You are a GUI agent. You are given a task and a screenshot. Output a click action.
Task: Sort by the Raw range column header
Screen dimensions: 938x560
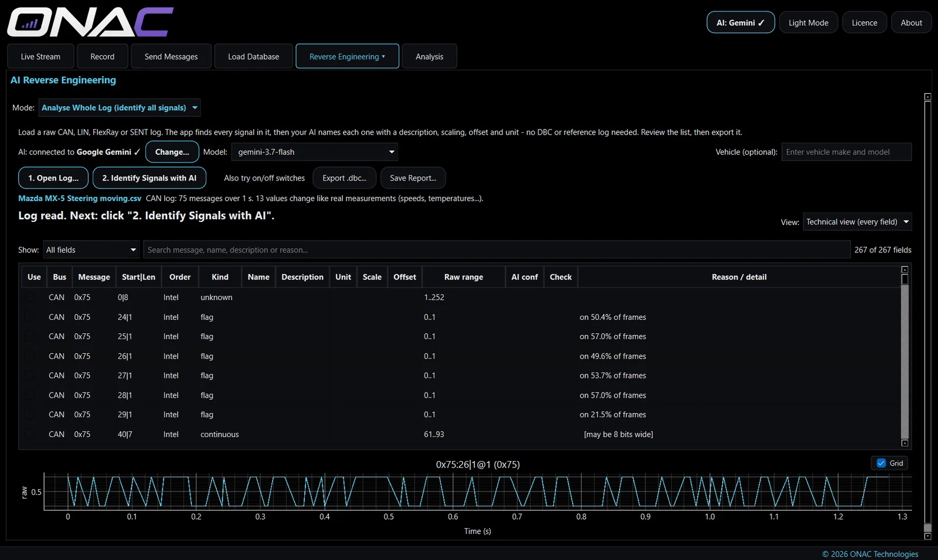pyautogui.click(x=464, y=277)
